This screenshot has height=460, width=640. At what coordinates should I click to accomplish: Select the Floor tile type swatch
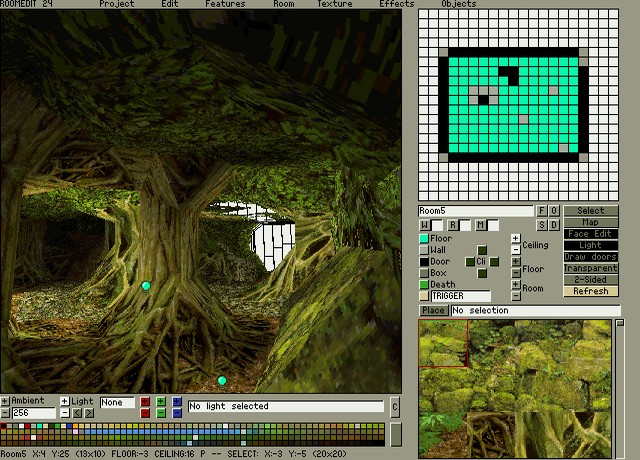tap(424, 239)
